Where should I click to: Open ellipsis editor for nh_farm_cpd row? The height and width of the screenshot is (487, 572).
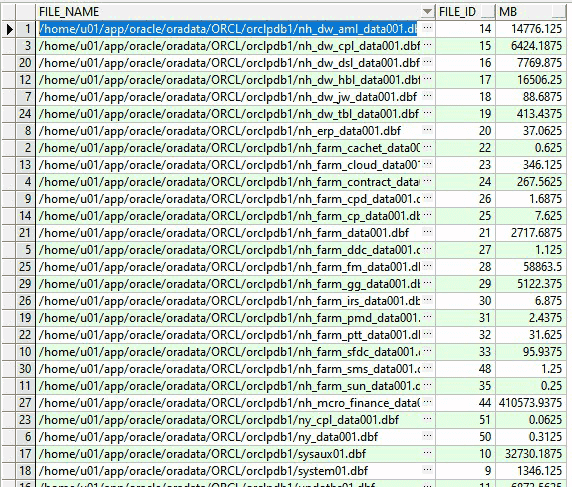coord(428,199)
